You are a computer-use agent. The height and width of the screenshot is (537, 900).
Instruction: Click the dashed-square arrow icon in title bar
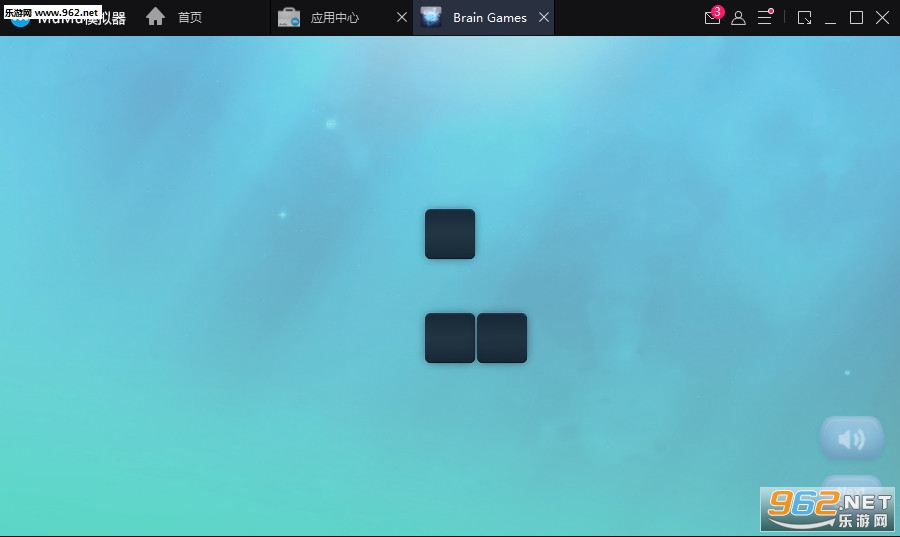pos(805,18)
